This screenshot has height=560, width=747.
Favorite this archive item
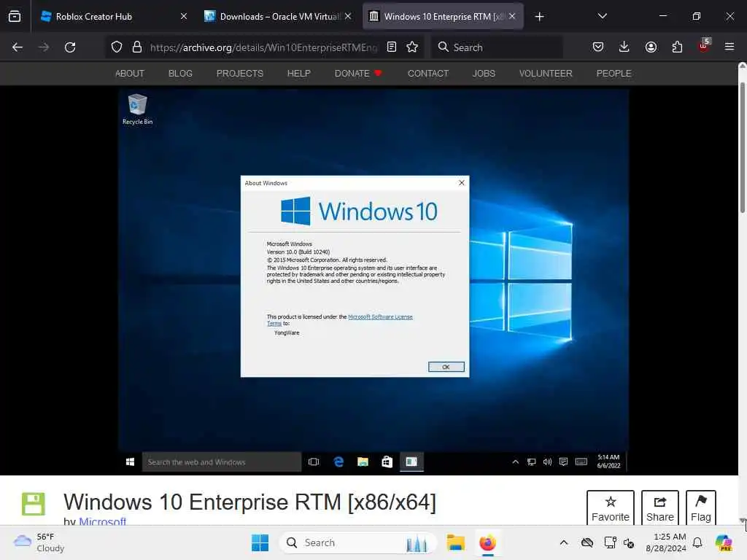pyautogui.click(x=611, y=508)
